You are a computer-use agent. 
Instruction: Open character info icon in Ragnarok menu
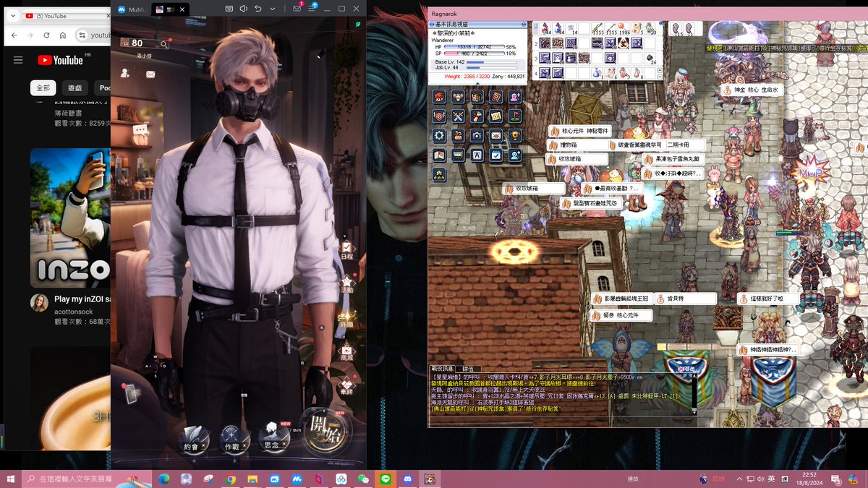click(439, 97)
